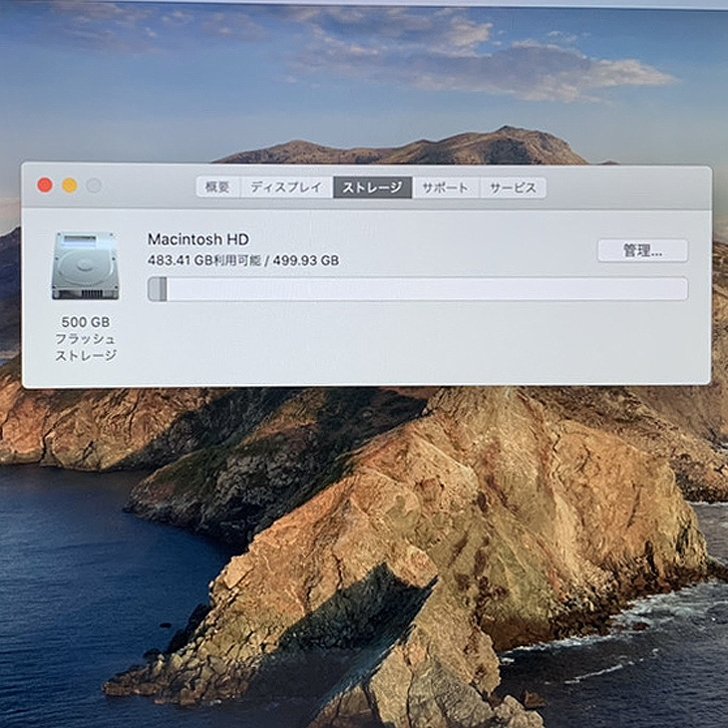Click the used gray segment of storage bar
Screen dimensions: 728x728
pyautogui.click(x=158, y=289)
